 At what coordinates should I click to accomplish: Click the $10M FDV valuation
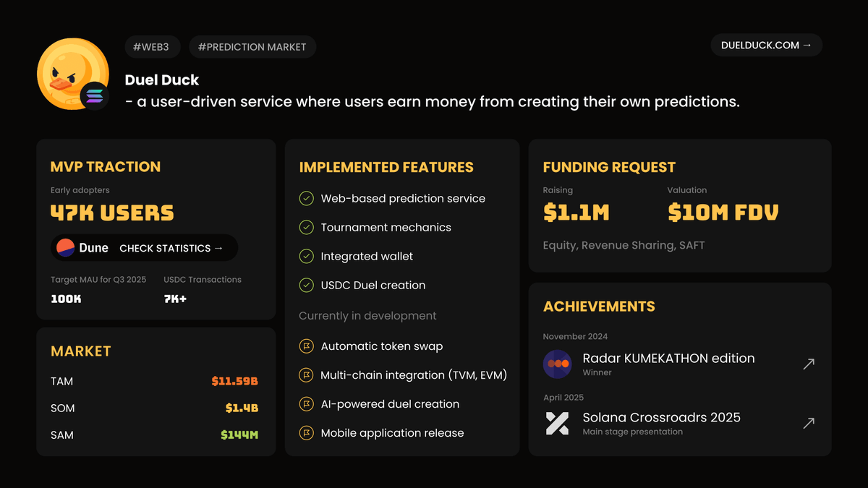click(723, 213)
